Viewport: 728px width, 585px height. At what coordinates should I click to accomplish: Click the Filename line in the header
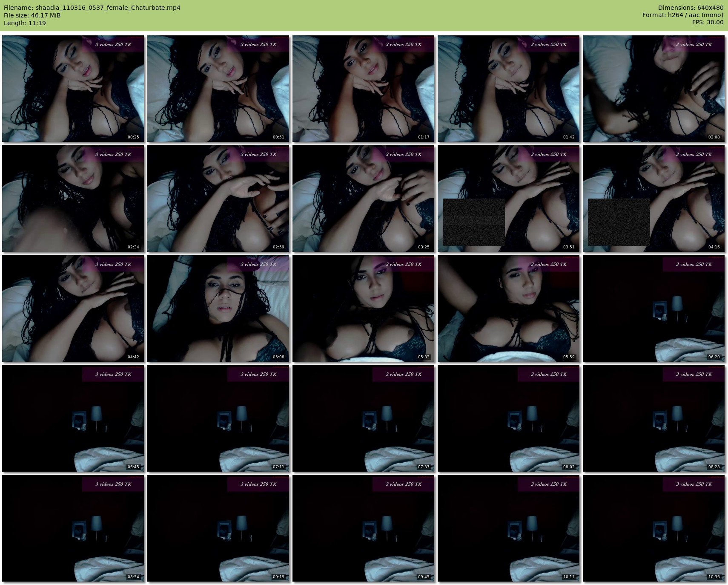coord(92,8)
